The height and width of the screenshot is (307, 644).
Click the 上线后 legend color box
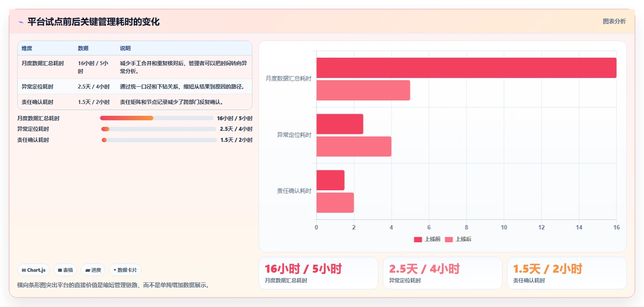(x=448, y=240)
